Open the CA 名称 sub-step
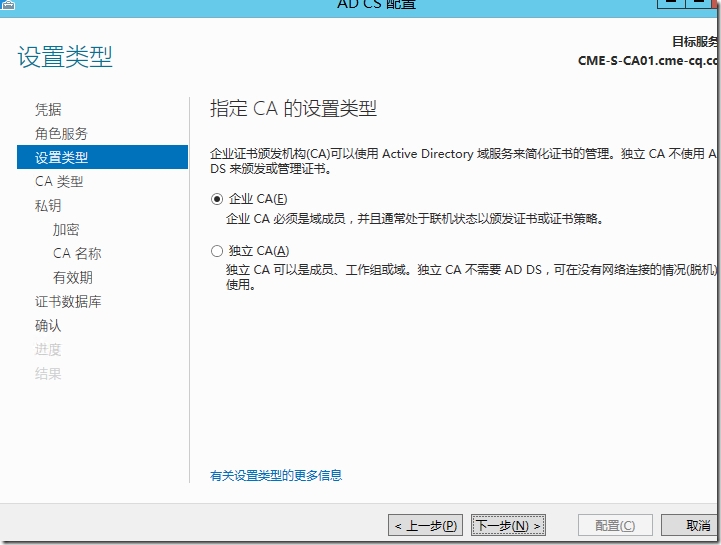 point(77,253)
